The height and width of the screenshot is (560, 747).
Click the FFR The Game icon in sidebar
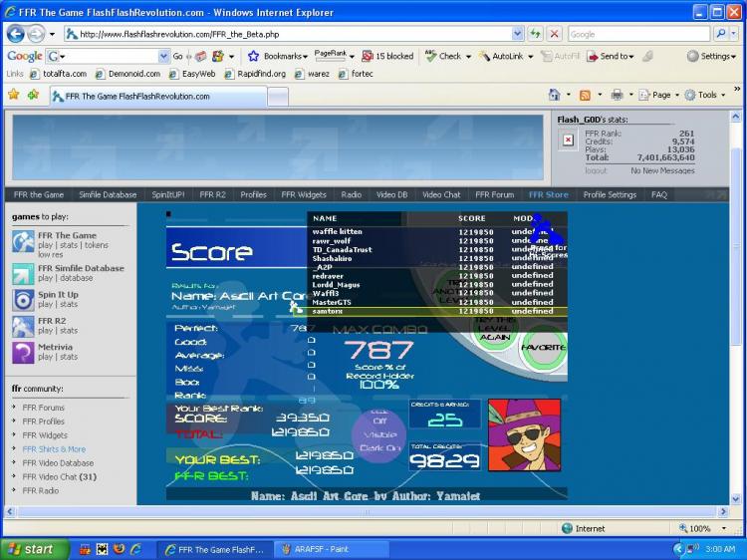point(23,241)
